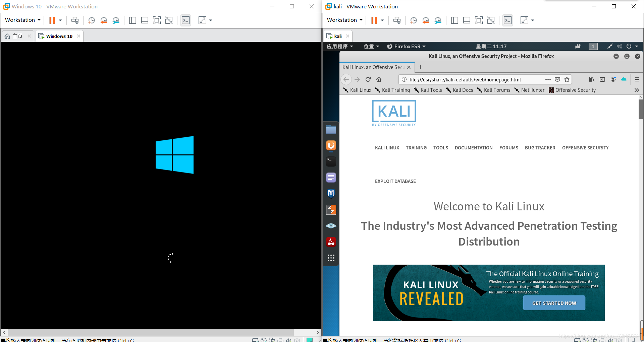The width and height of the screenshot is (644, 342).
Task: Expand power options in Windows 10 window
Action: 60,20
